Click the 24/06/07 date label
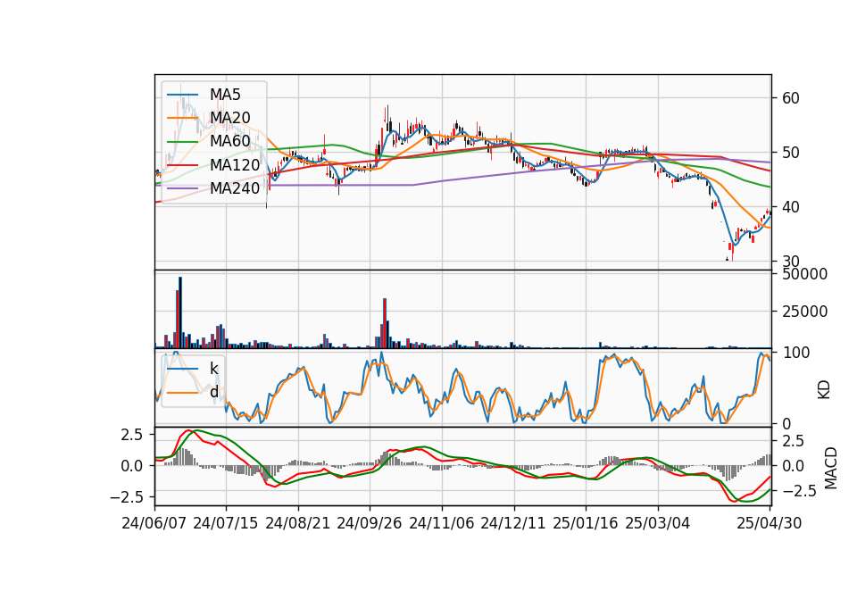This screenshot has height=616, width=857. coord(154,523)
